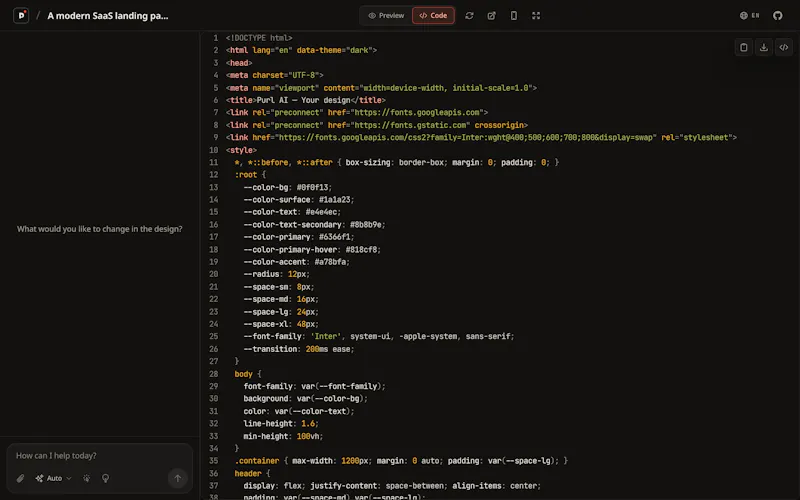The height and width of the screenshot is (500, 800).
Task: Click the 'How can I help today?' input
Action: (99, 456)
